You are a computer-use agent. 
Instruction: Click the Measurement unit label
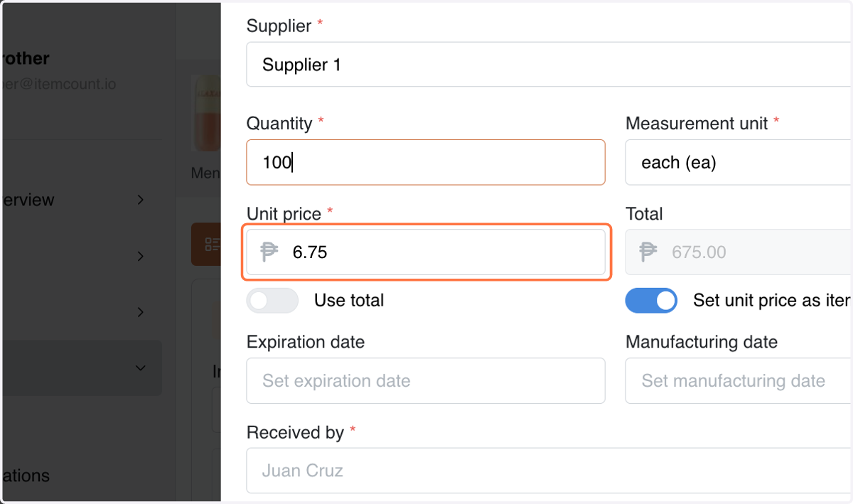click(697, 124)
